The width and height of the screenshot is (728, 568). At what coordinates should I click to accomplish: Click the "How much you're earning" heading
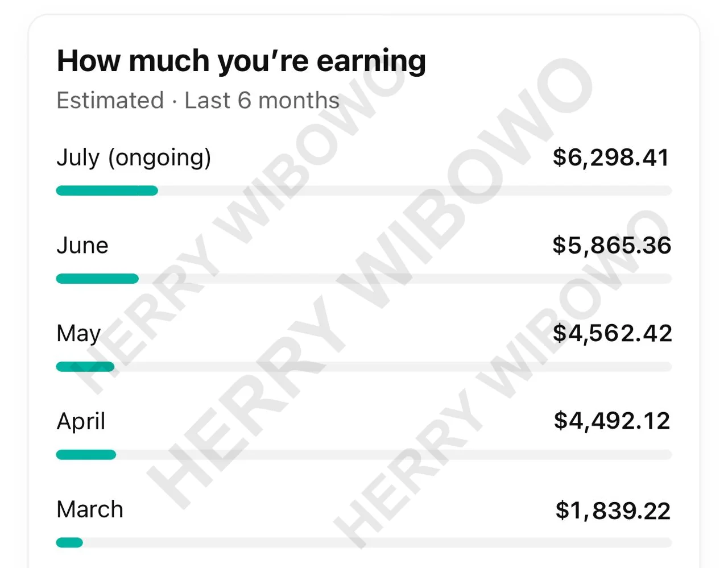241,61
